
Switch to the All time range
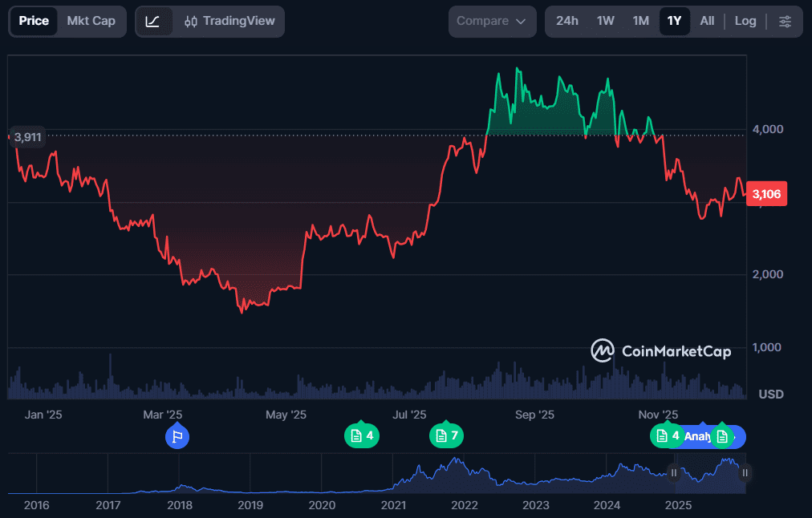707,21
